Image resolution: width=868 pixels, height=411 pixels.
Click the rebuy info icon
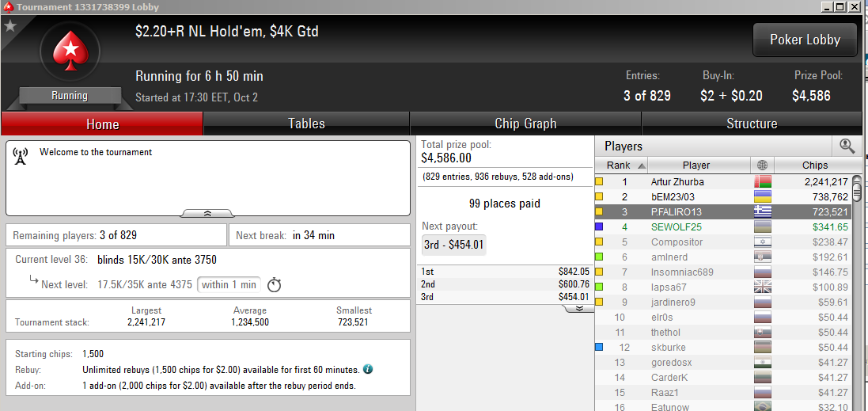pyautogui.click(x=368, y=369)
